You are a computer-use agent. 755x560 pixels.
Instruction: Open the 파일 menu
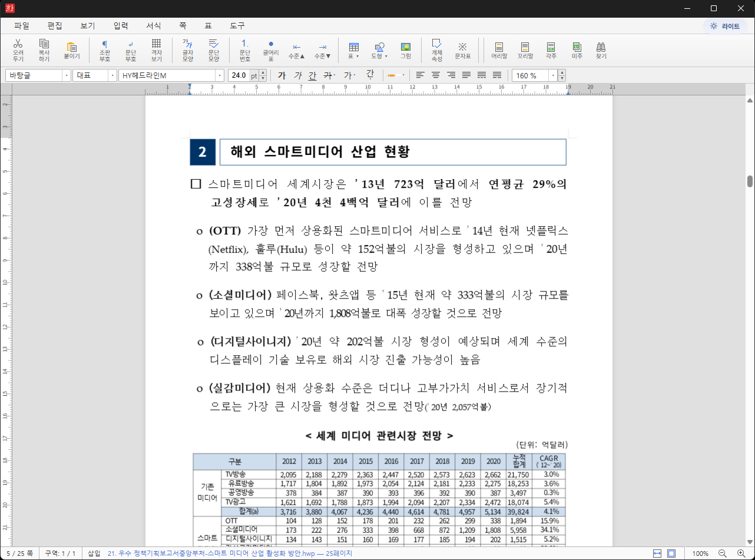(22, 26)
